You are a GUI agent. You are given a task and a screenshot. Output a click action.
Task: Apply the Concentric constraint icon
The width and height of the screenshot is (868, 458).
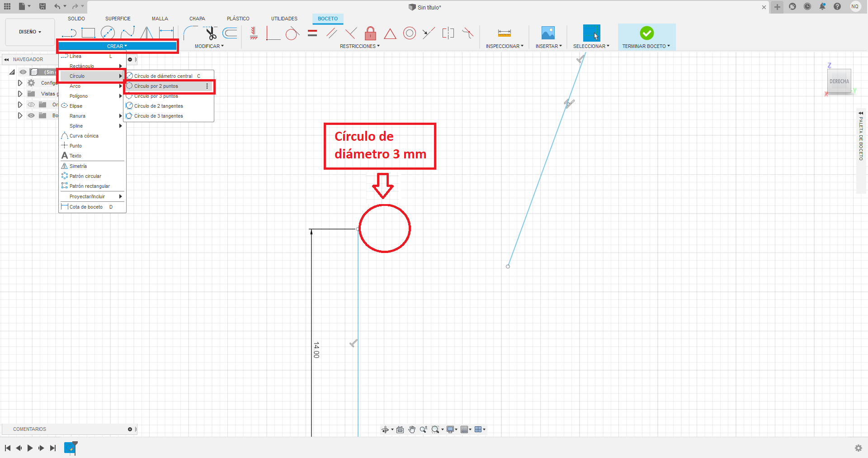coord(410,33)
